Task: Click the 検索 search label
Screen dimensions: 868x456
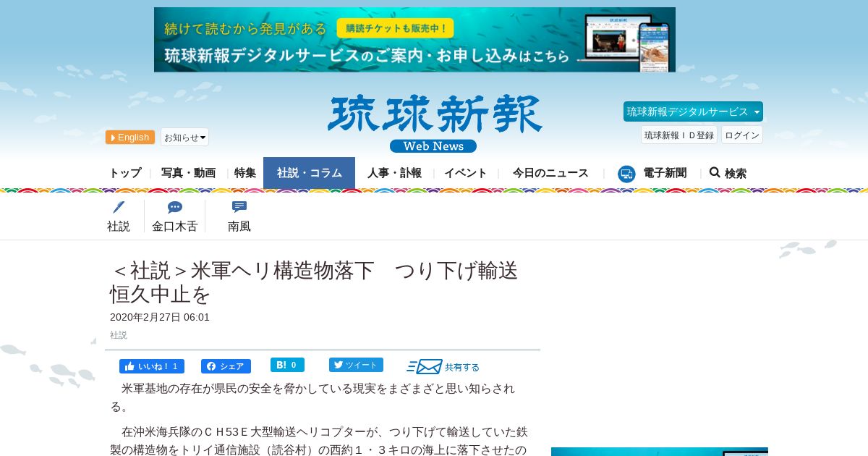Action: (x=736, y=174)
